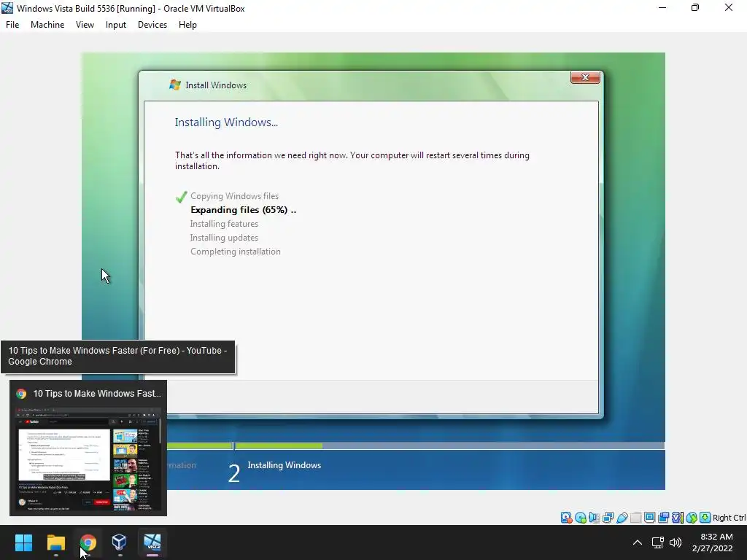Minimize the VirtualBox window

click(662, 7)
